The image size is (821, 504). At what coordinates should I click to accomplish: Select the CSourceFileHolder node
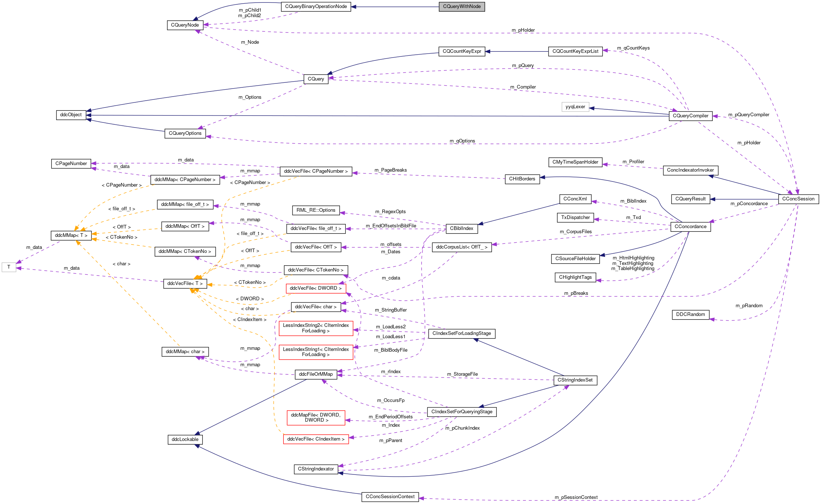tap(575, 259)
